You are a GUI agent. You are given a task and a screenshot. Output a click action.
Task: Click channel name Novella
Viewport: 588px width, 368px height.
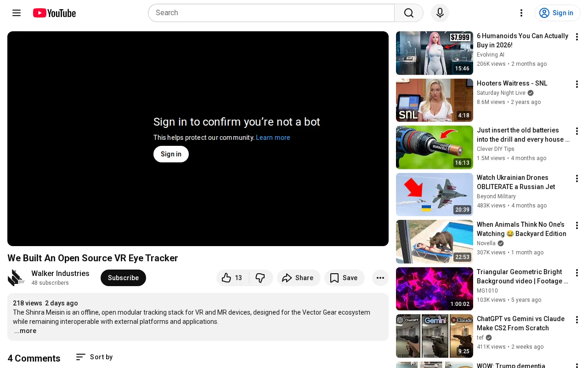tap(486, 243)
